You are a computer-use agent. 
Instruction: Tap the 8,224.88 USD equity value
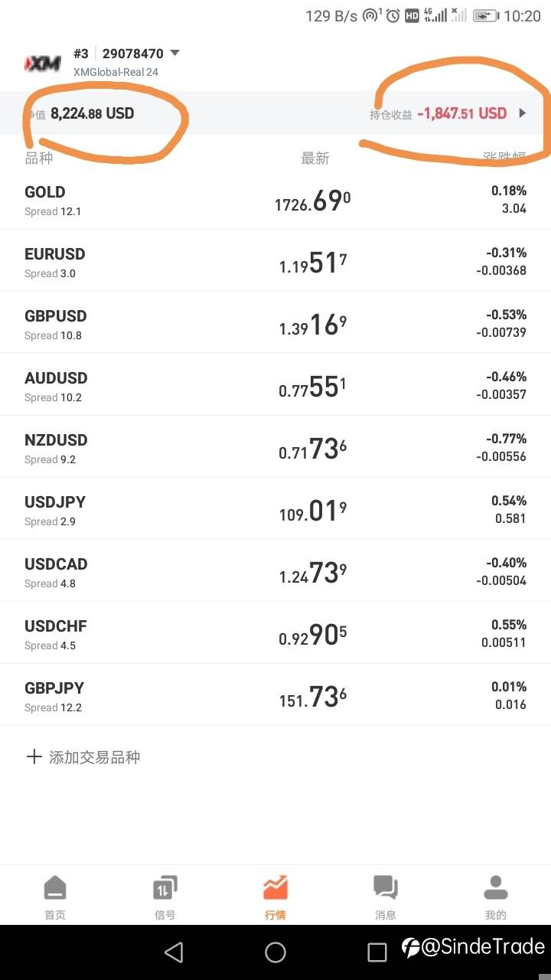point(93,113)
